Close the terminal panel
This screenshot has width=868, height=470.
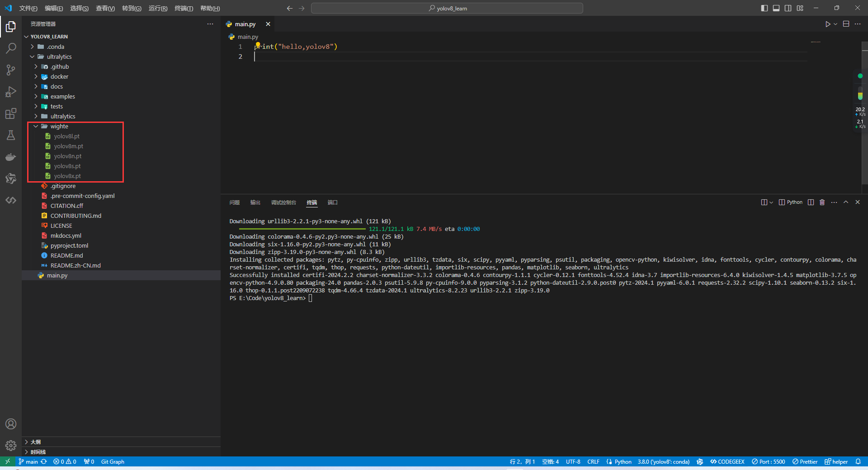coord(858,202)
